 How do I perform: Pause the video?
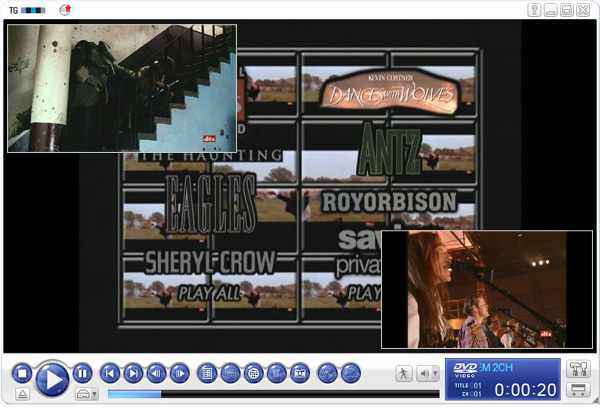pos(82,373)
